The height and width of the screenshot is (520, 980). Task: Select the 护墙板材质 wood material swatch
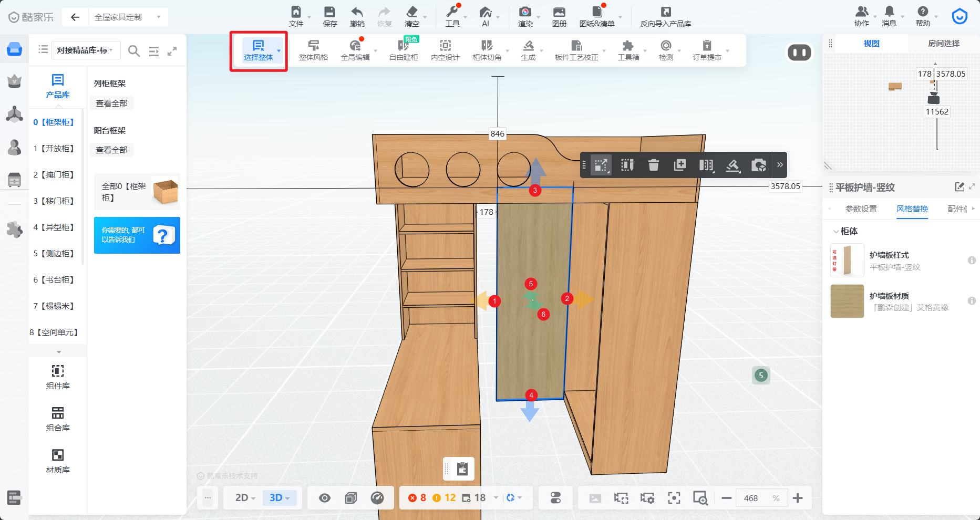[x=847, y=301]
